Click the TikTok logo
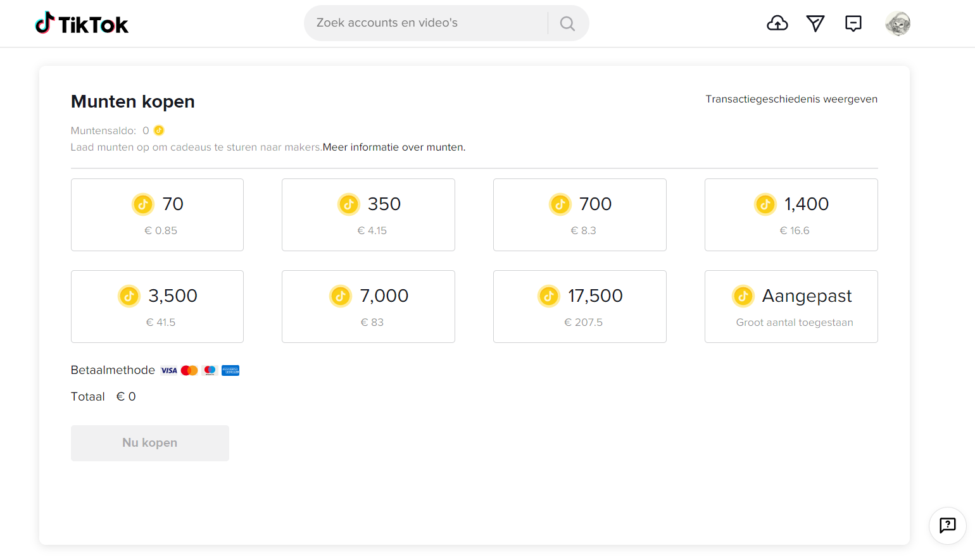Screen dimensions: 975x560 click(82, 23)
